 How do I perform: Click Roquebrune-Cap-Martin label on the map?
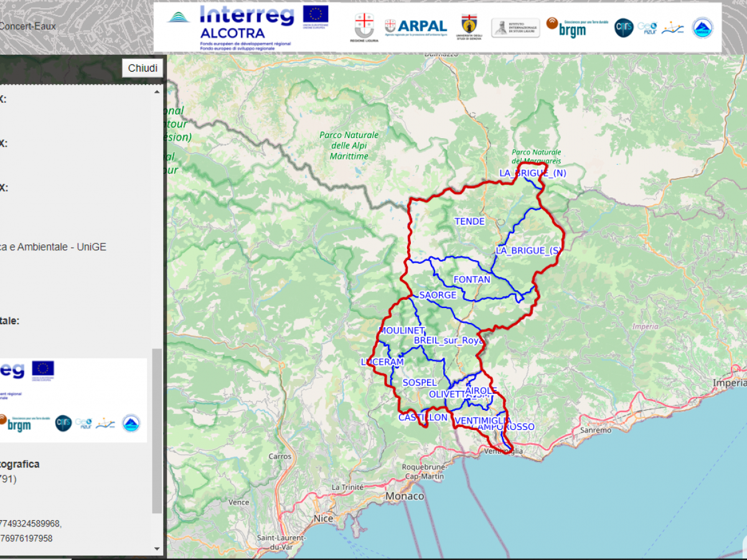coord(423,472)
